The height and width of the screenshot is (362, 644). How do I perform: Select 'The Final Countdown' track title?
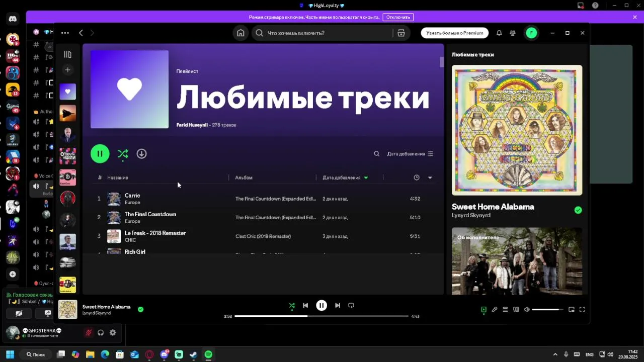(150, 214)
